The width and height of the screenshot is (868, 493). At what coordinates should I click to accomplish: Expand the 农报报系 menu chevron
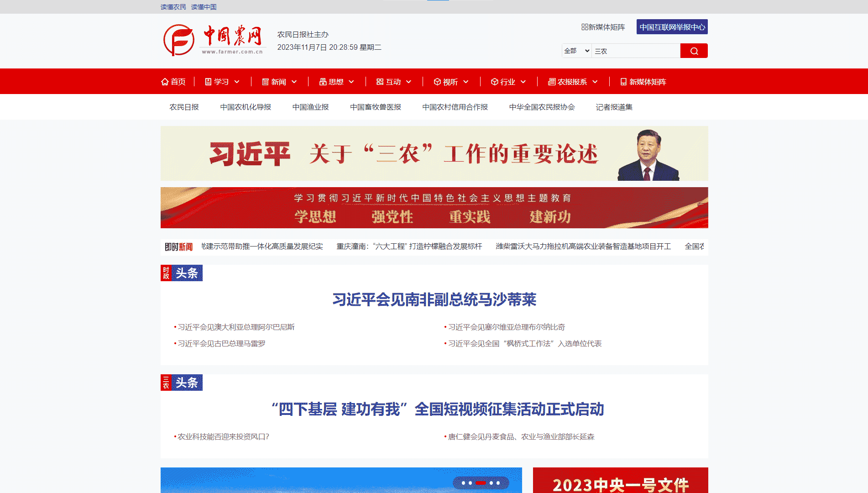coord(595,82)
